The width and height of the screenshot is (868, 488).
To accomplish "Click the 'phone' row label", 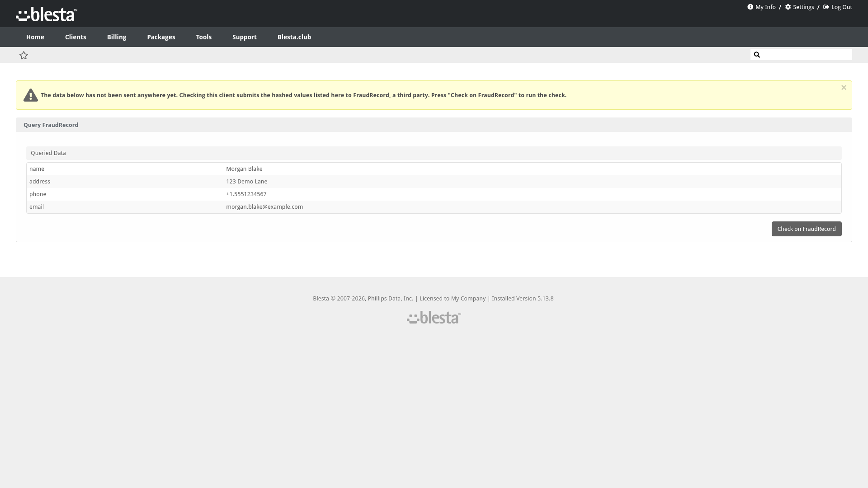I will point(38,194).
